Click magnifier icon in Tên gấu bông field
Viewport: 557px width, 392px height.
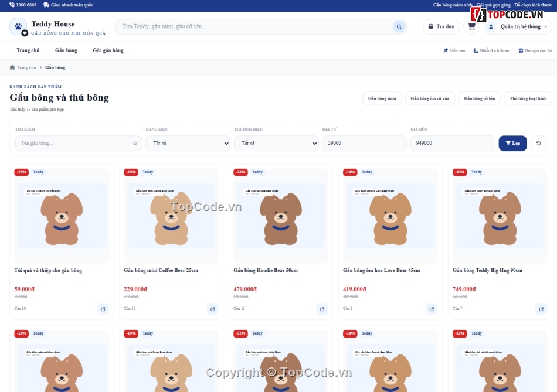[x=135, y=144]
